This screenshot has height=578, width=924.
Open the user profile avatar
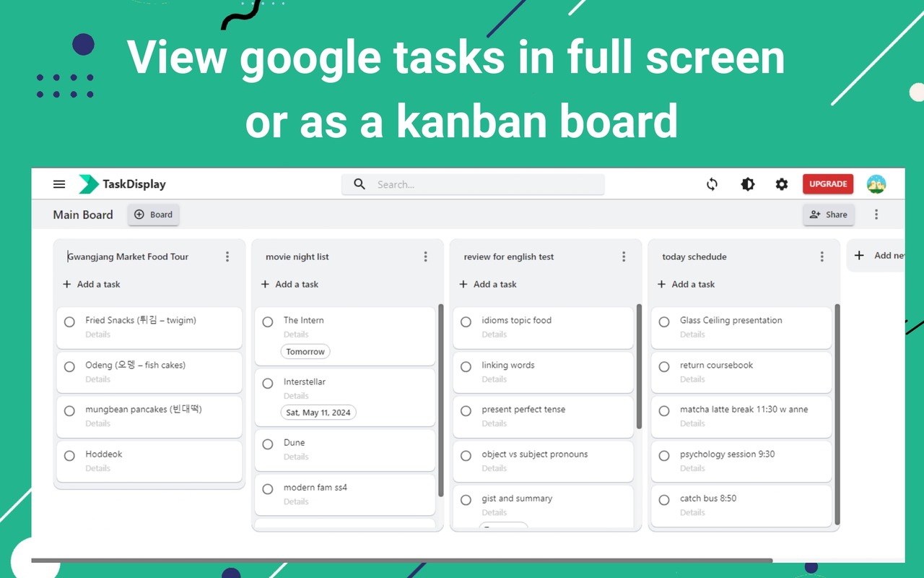[876, 184]
